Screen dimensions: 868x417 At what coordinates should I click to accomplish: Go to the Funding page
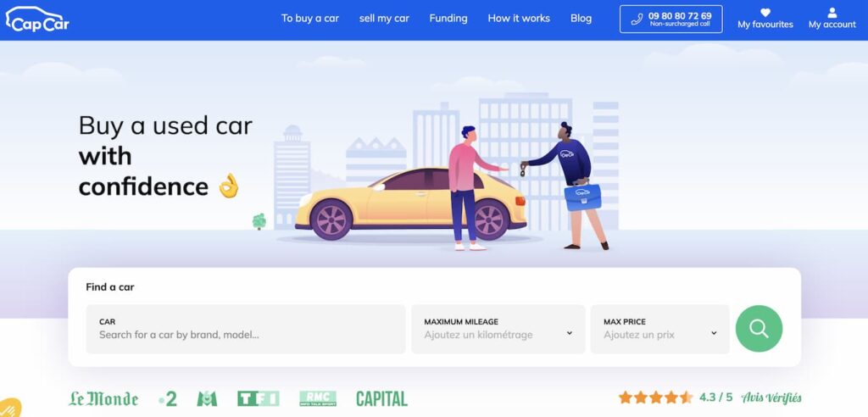448,19
